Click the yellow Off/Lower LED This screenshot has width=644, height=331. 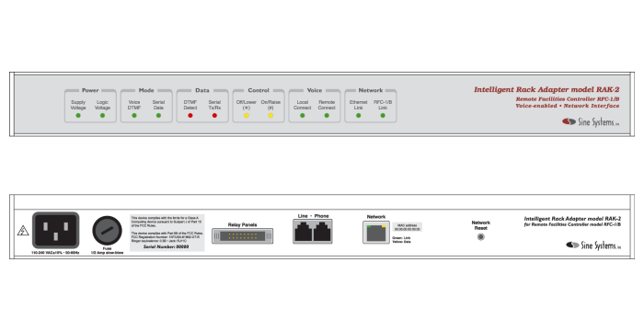tap(247, 116)
